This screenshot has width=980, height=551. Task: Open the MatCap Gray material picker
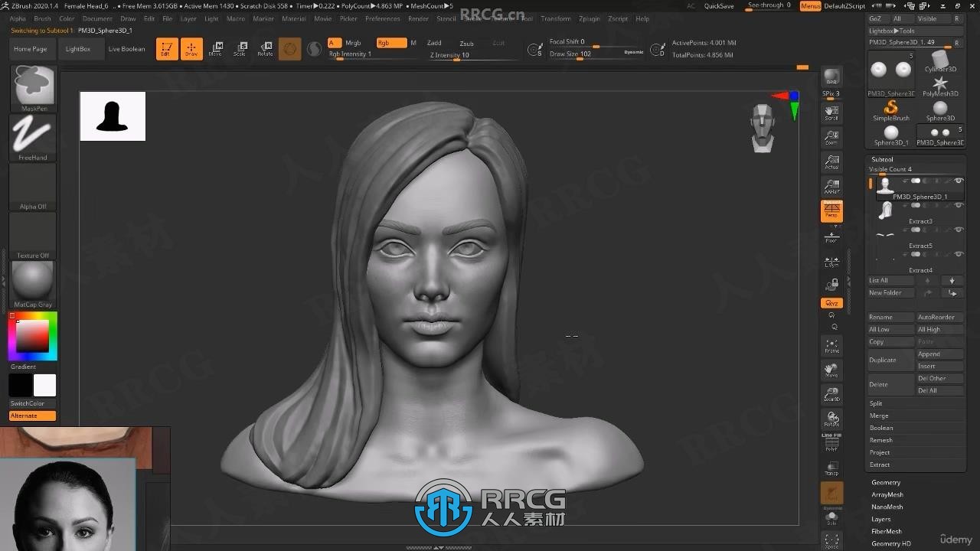[x=33, y=285]
